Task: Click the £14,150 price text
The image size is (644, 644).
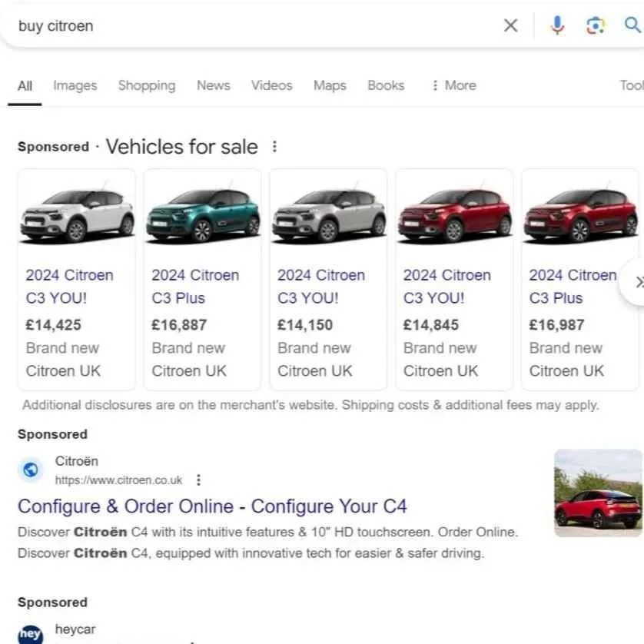Action: click(305, 325)
